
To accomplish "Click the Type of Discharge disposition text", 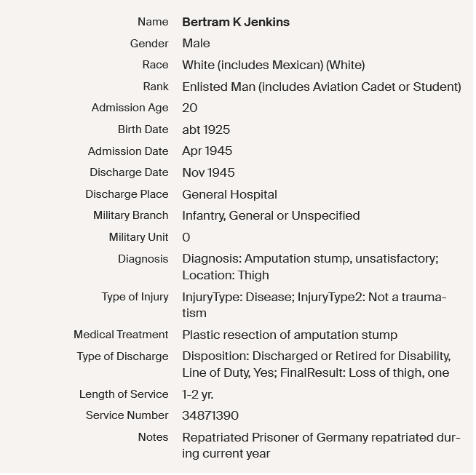I will (316, 364).
